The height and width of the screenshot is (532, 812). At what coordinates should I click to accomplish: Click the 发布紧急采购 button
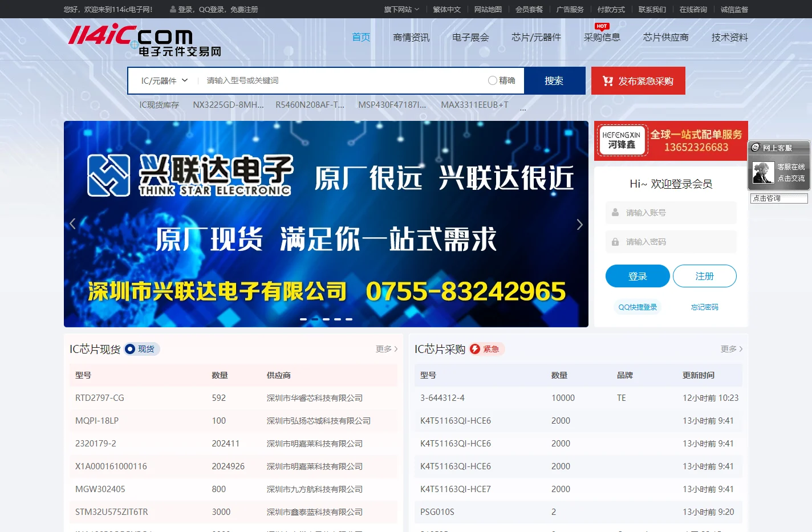click(x=638, y=81)
